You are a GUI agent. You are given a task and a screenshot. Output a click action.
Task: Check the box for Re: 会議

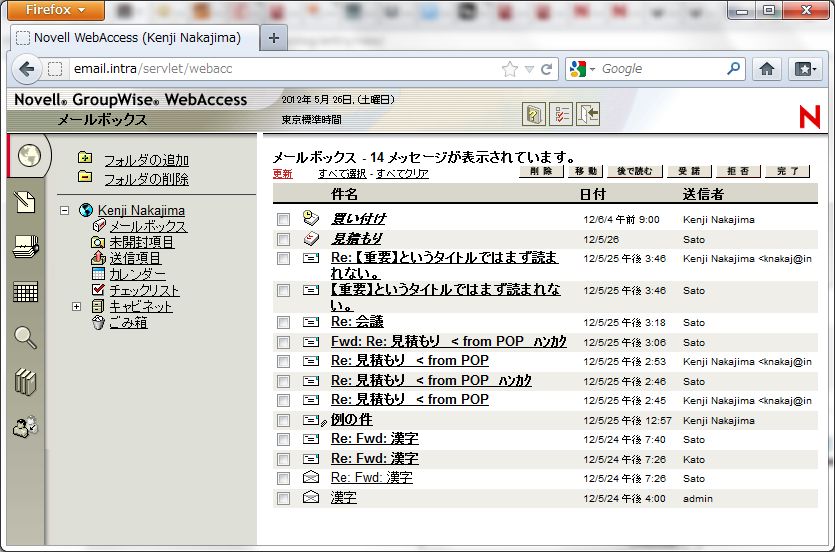tap(283, 323)
